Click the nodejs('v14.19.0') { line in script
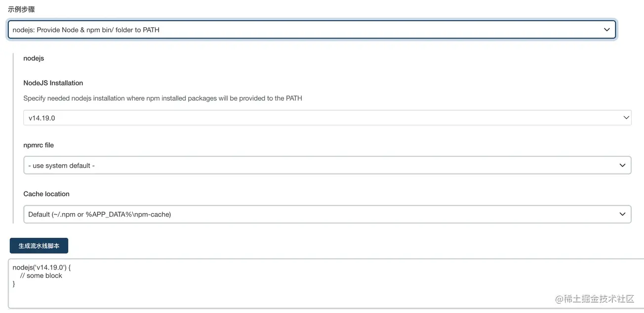The width and height of the screenshot is (644, 313). point(42,268)
